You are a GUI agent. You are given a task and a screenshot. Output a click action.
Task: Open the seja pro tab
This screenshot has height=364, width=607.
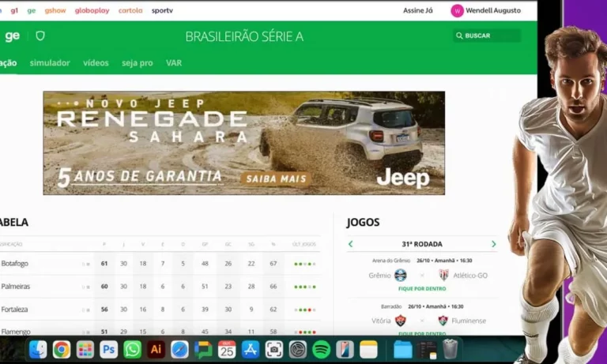138,63
